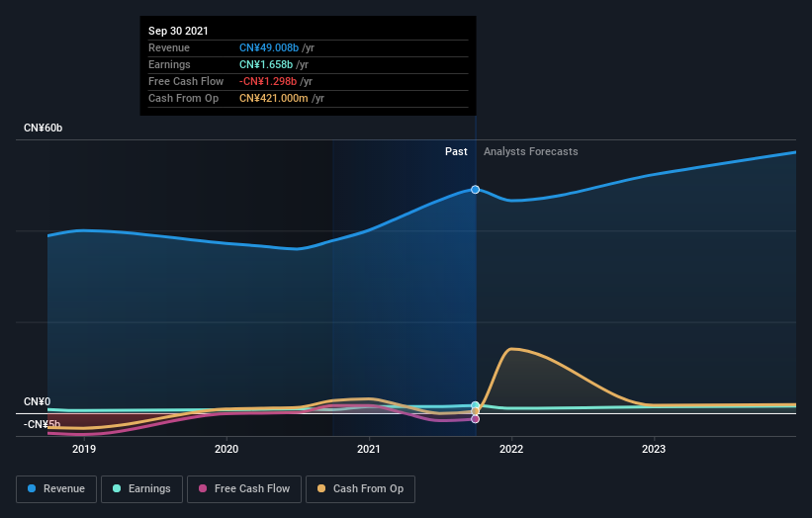Click the 2020 x-axis label
Viewport: 812px width, 518px height.
pyautogui.click(x=226, y=449)
